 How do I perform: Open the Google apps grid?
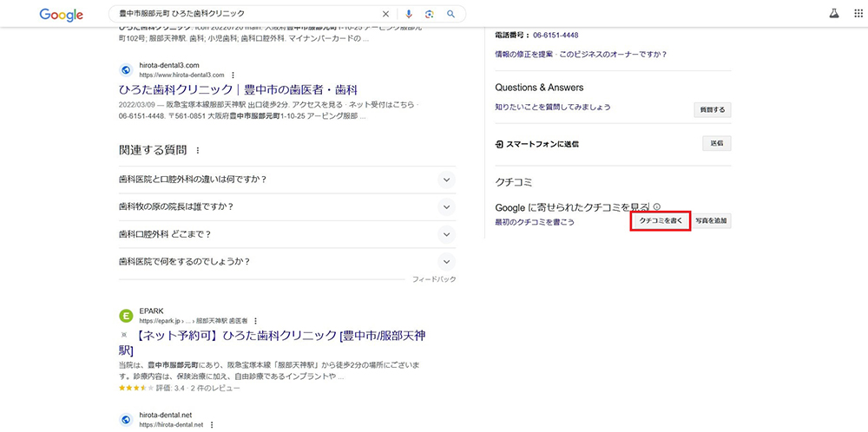coord(858,15)
